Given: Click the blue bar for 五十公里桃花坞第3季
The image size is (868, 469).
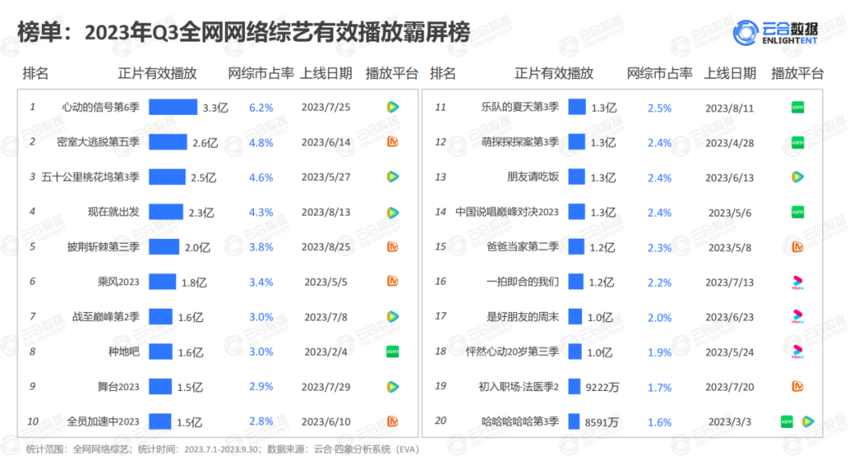Looking at the screenshot, I should pos(166,177).
